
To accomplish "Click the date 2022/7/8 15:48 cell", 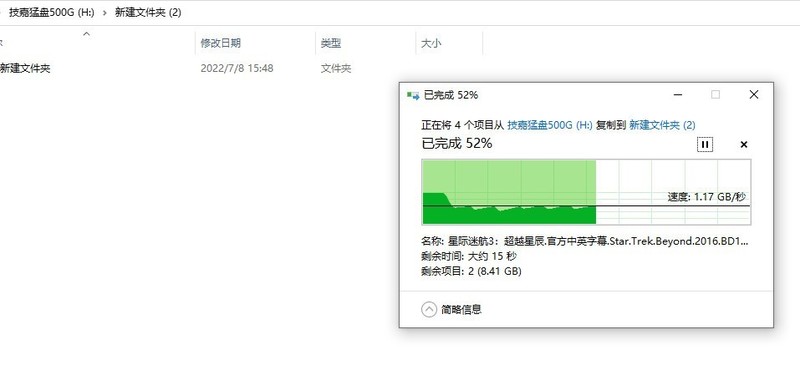I will click(x=237, y=68).
